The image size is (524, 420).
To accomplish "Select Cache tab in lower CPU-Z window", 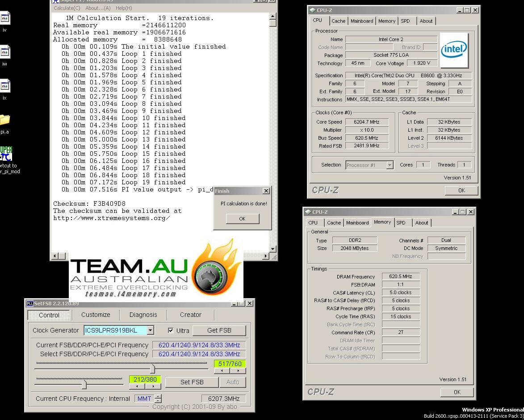I will [334, 223].
